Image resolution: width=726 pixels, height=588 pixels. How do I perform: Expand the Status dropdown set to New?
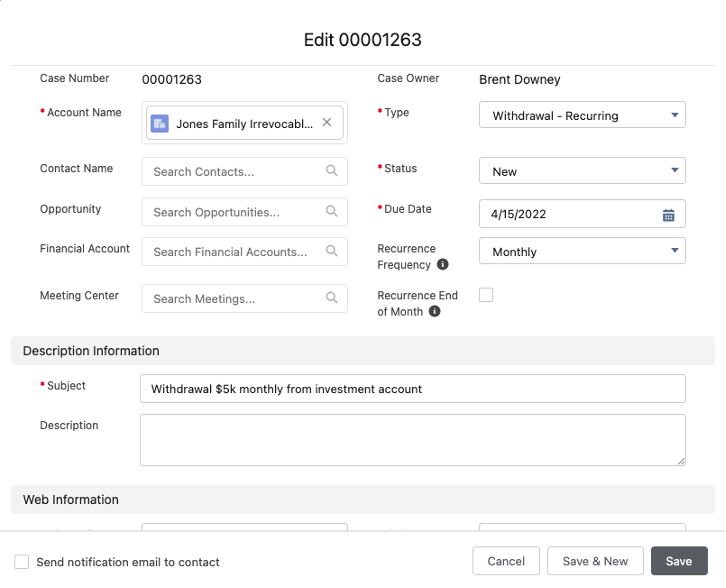(582, 171)
